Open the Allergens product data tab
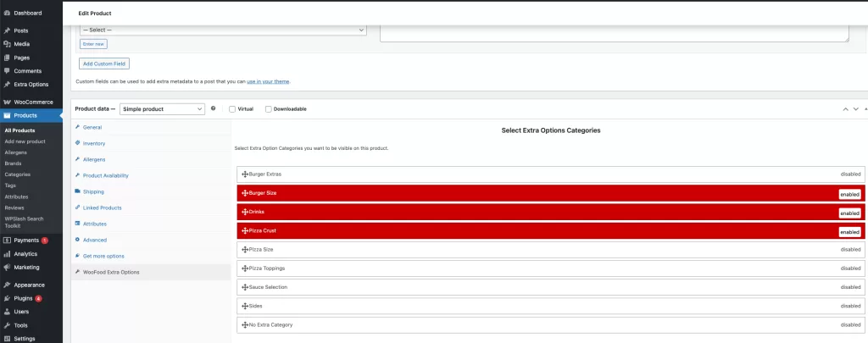Image resolution: width=868 pixels, height=343 pixels. [x=93, y=159]
